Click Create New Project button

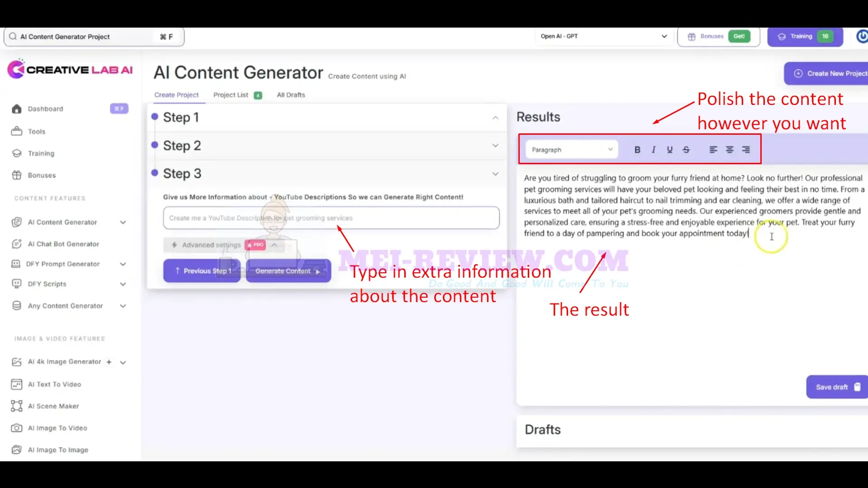point(826,74)
